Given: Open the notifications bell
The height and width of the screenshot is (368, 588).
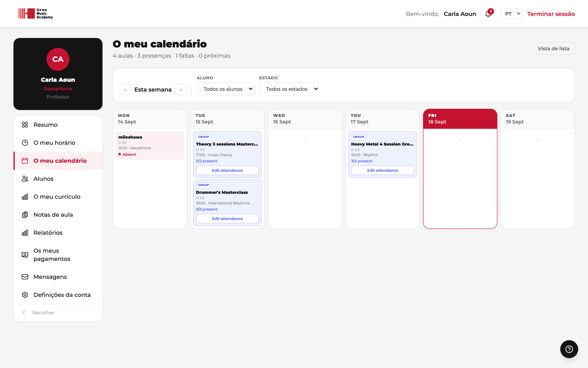Looking at the screenshot, I should point(489,14).
